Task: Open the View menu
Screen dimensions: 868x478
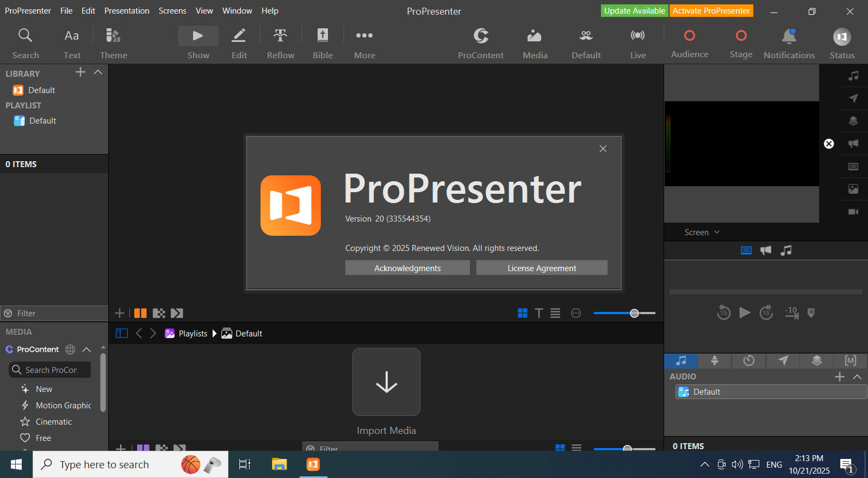Action: point(204,11)
